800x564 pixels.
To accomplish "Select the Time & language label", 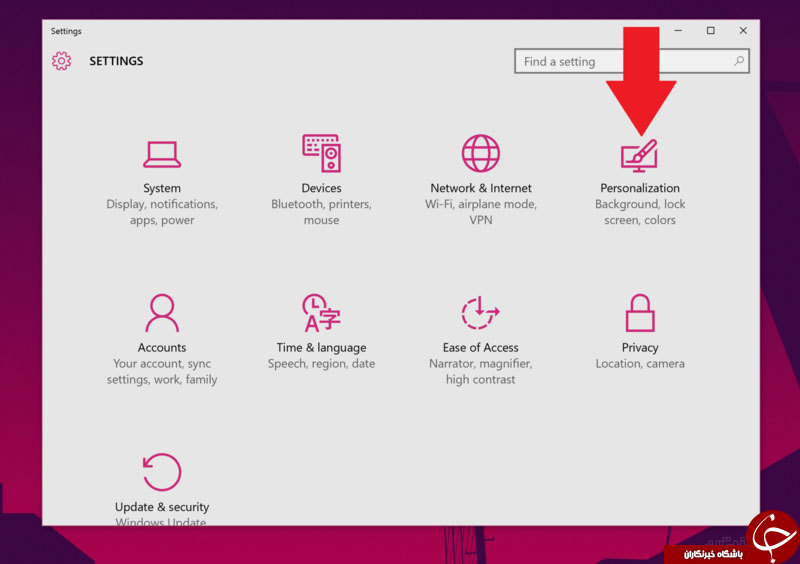I will [x=321, y=348].
